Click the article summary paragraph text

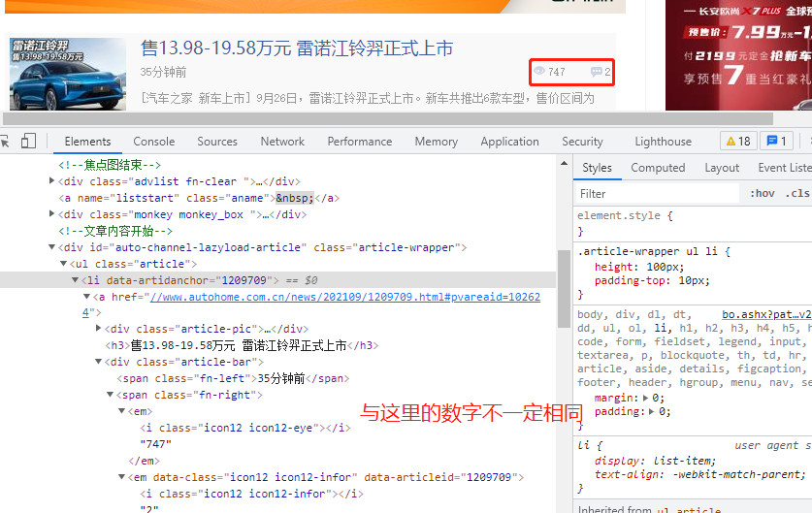[x=368, y=98]
